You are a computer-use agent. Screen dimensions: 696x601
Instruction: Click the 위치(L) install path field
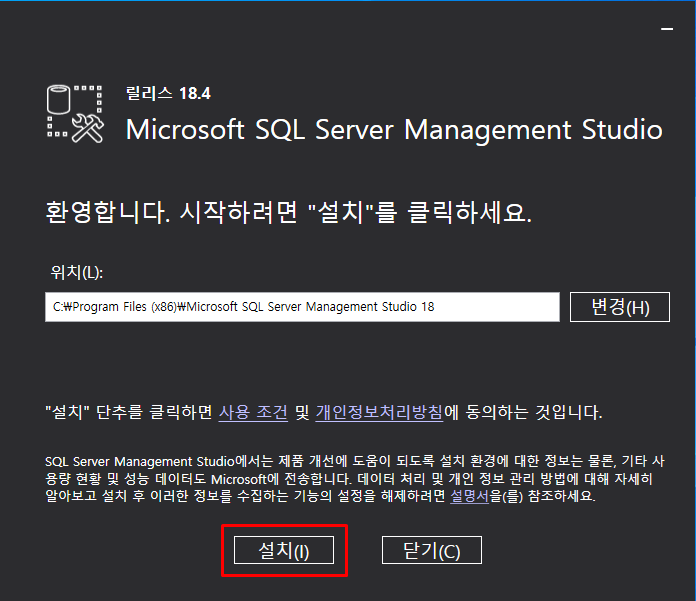coord(302,307)
